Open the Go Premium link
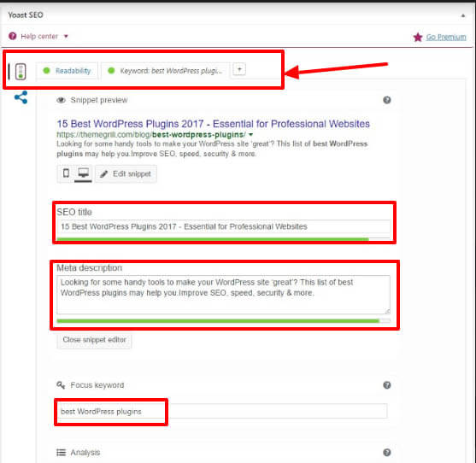 tap(446, 37)
